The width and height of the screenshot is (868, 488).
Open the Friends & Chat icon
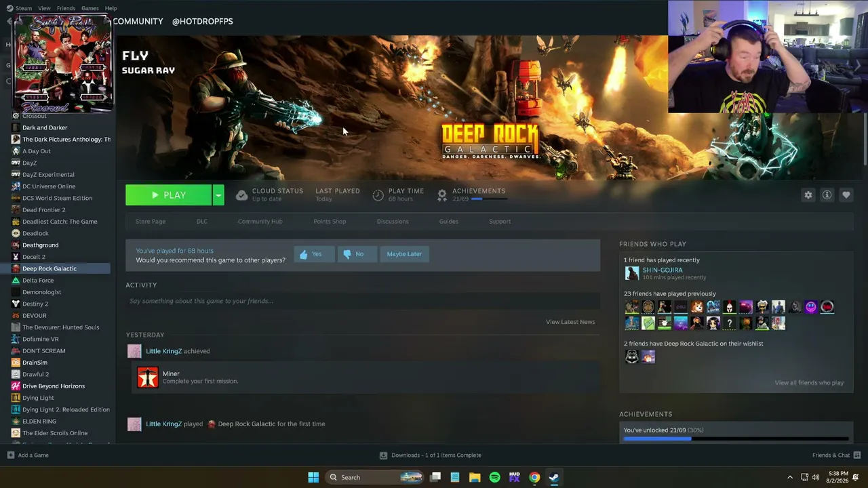[x=857, y=455]
